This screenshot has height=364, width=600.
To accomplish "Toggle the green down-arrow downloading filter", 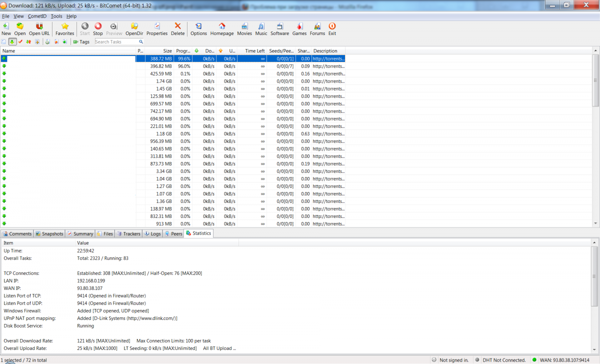I will [x=12, y=42].
